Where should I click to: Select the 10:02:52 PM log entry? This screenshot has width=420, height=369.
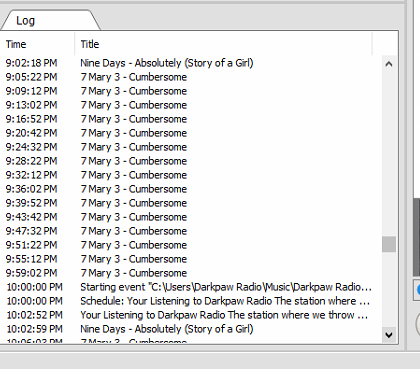(191, 315)
